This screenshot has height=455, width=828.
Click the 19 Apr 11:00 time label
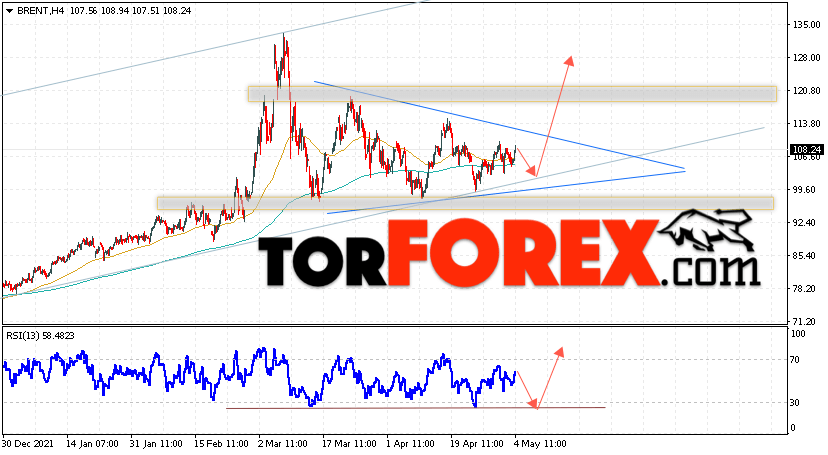coord(477,443)
